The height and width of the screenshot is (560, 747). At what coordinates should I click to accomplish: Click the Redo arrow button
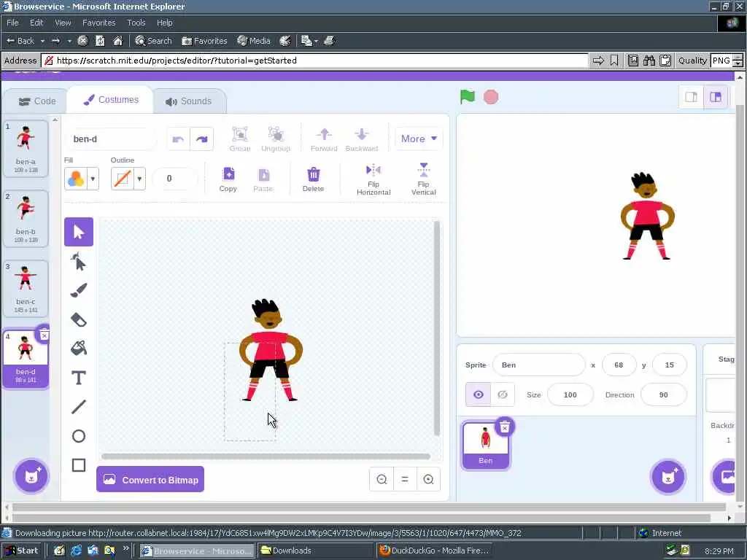[x=202, y=139]
